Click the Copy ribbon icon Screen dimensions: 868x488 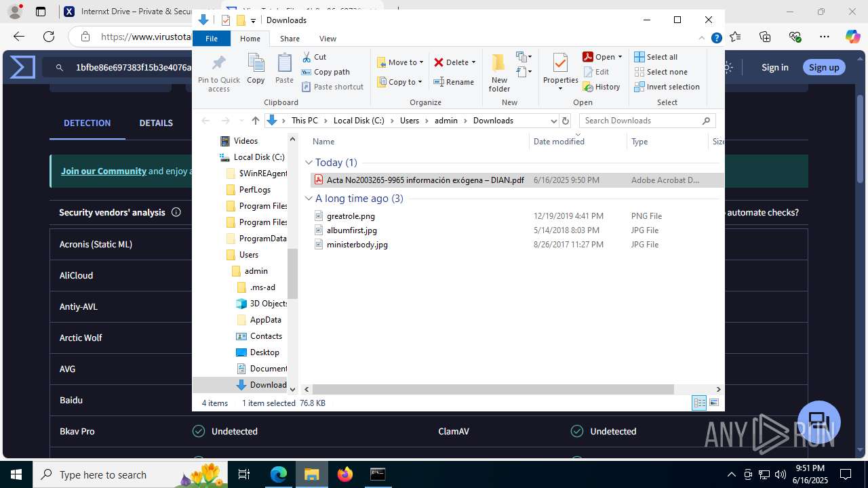click(x=256, y=69)
